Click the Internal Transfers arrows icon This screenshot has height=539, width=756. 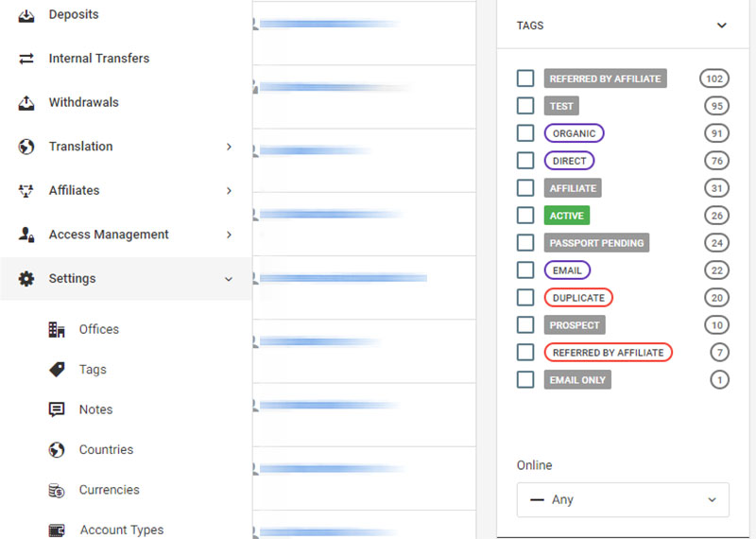26,59
